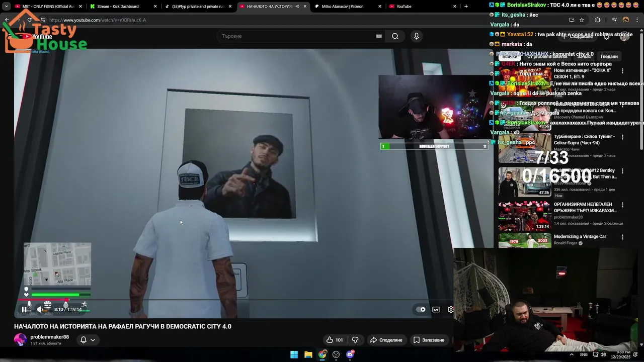This screenshot has width=644, height=362.
Task: Open the Турбиниране Celica-Supra video thumbnail
Action: click(x=525, y=148)
